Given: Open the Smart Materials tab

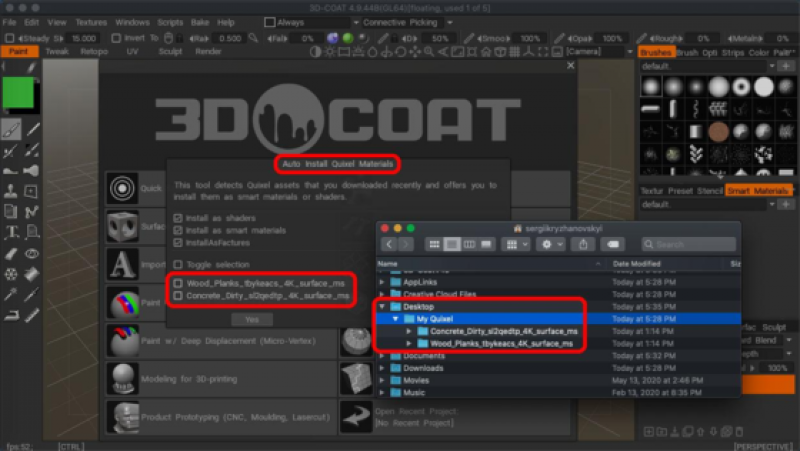Looking at the screenshot, I should [x=758, y=190].
